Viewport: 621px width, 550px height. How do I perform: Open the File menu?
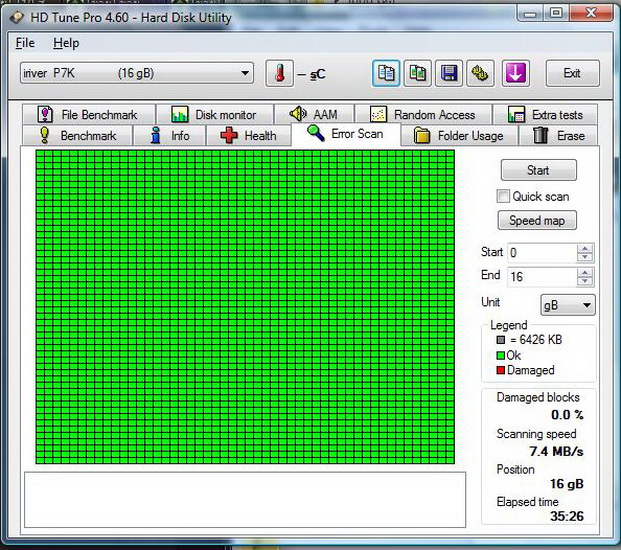point(25,43)
